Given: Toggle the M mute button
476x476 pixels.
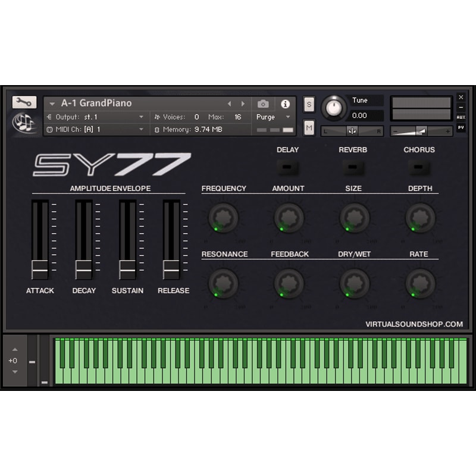Looking at the screenshot, I should pyautogui.click(x=309, y=127).
